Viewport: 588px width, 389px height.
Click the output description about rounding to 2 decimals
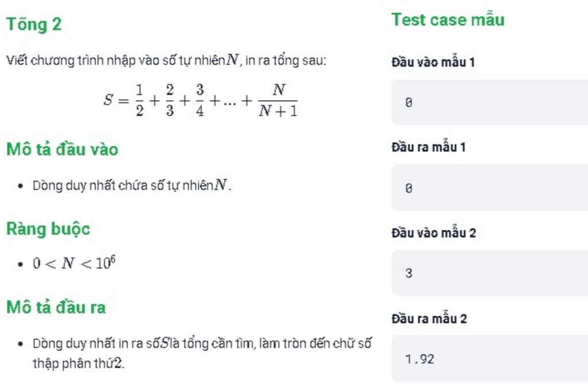[x=202, y=353]
